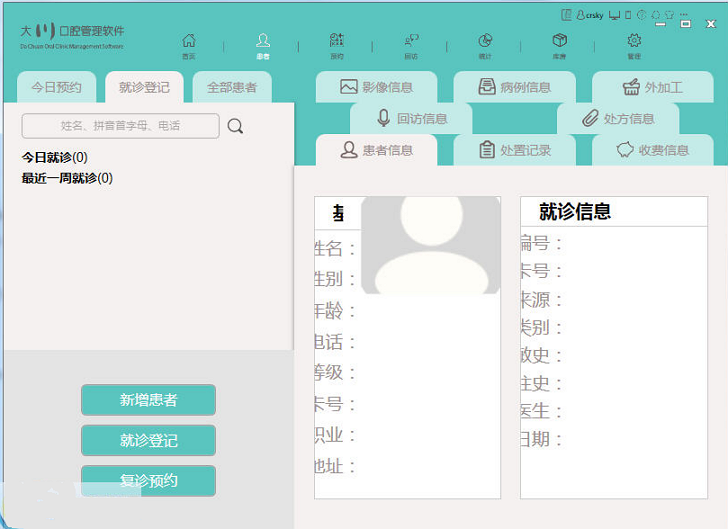Open the 外加工 tab
This screenshot has height=529, width=728.
point(652,87)
